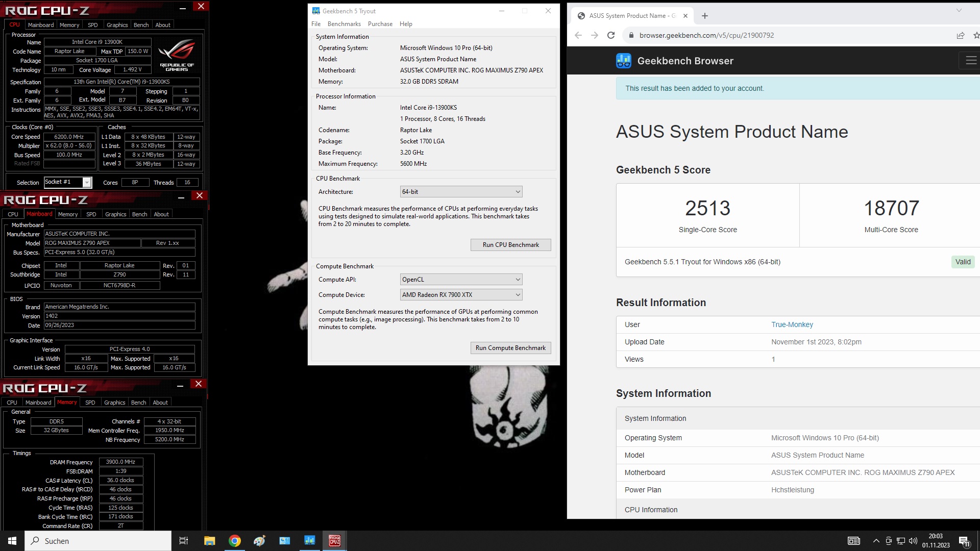Go back in the Chrome browser

pyautogui.click(x=578, y=35)
